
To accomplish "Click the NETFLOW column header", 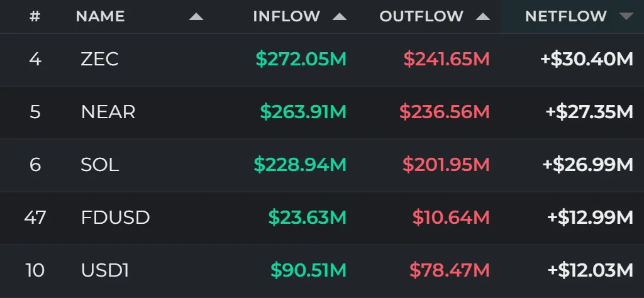I will 565,16.
